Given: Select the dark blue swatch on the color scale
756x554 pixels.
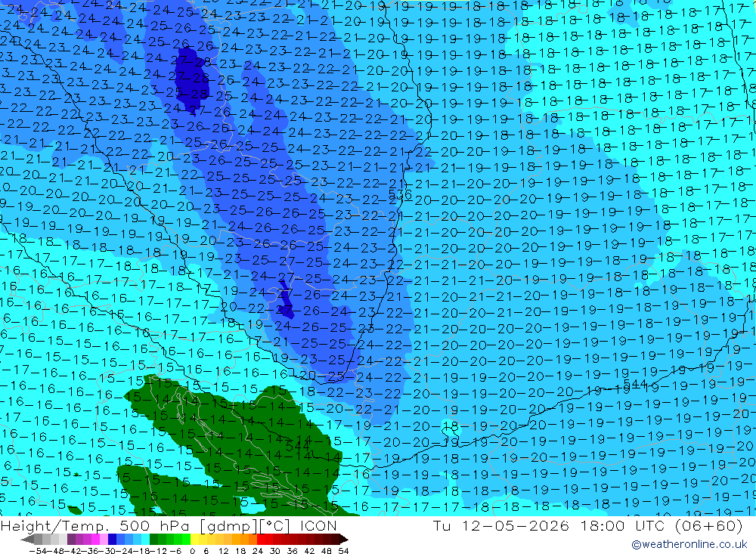Looking at the screenshot, I should [x=112, y=539].
